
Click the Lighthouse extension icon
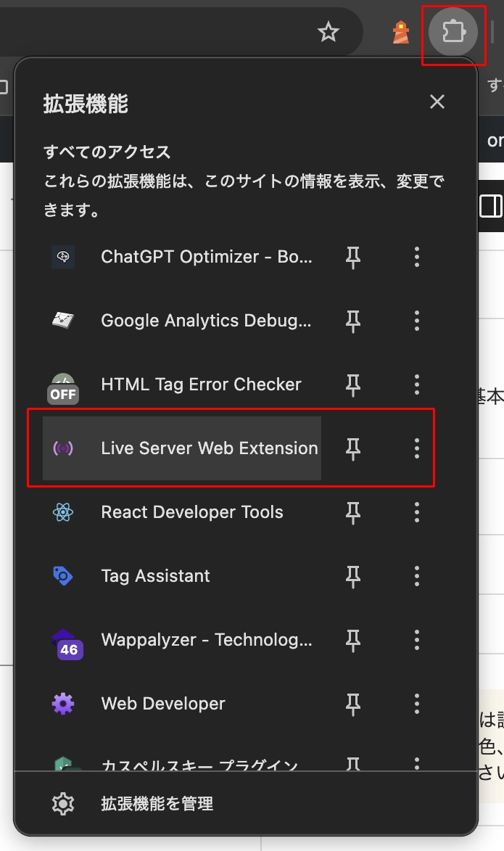(x=401, y=32)
